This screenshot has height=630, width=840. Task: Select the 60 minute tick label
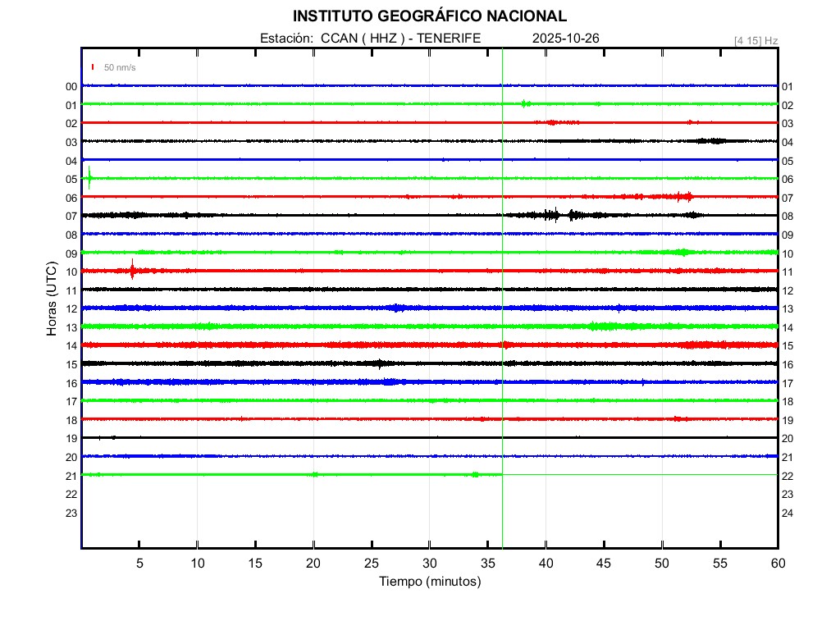coord(777,563)
